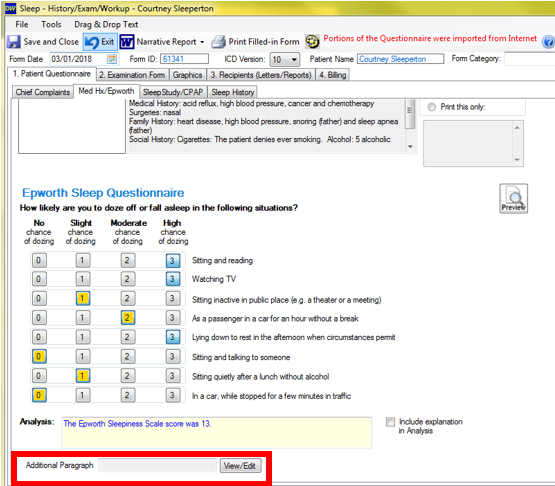Open the File menu
555x486 pixels.
(x=22, y=24)
